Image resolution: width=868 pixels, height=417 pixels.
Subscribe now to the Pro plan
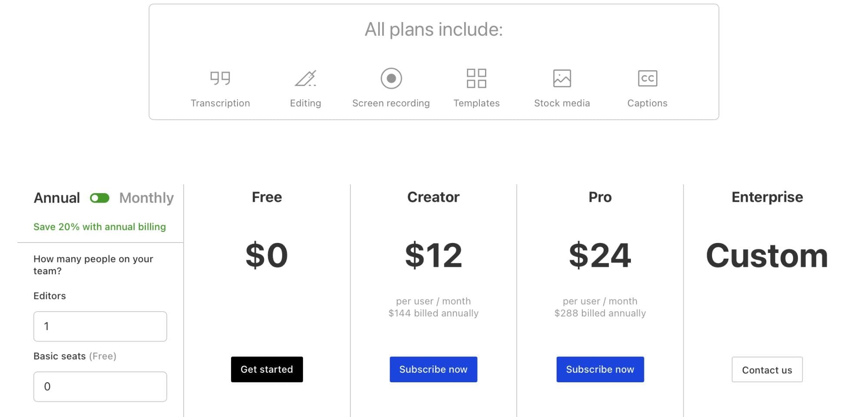click(x=600, y=369)
